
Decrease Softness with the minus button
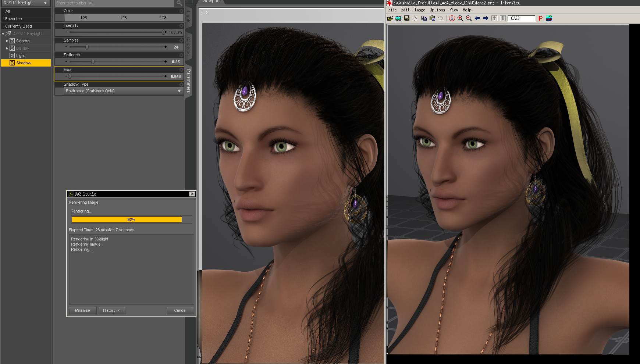coord(66,62)
